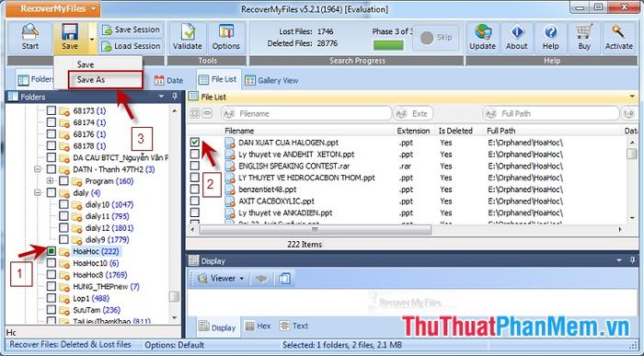Toggle checkbox for folder 68173
644x356 pixels.
[51, 110]
